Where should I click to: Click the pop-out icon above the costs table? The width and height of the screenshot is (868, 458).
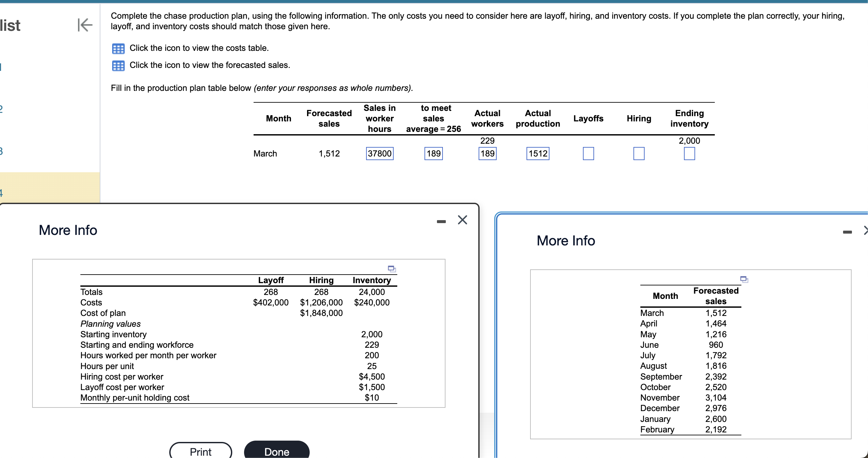[391, 269]
